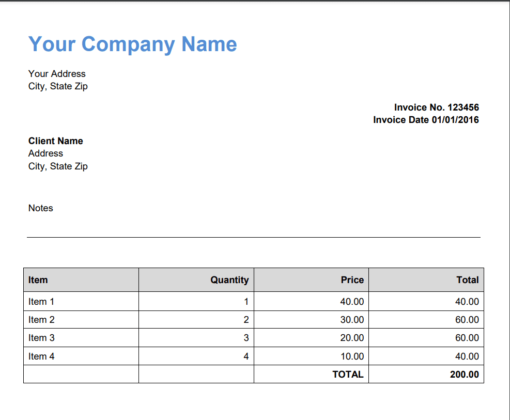Select the "Invoice No. 123456" text
Screen dimensions: 510x420
tap(437, 107)
